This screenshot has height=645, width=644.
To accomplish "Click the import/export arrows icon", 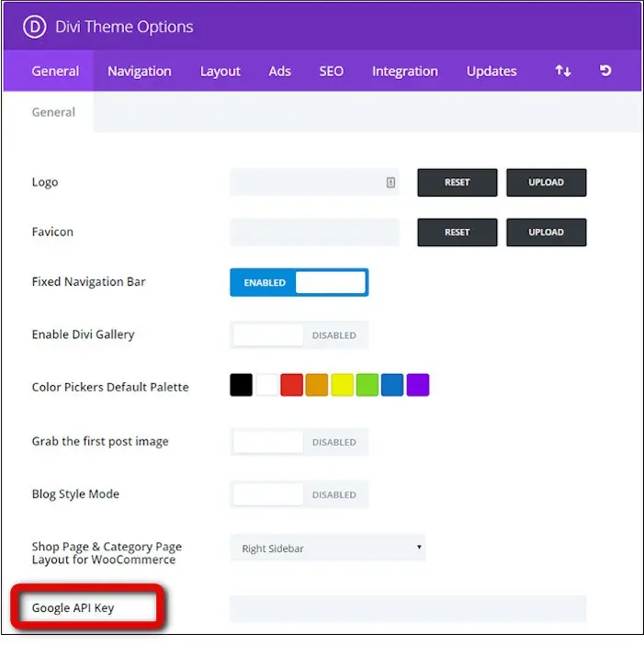I will tap(562, 71).
